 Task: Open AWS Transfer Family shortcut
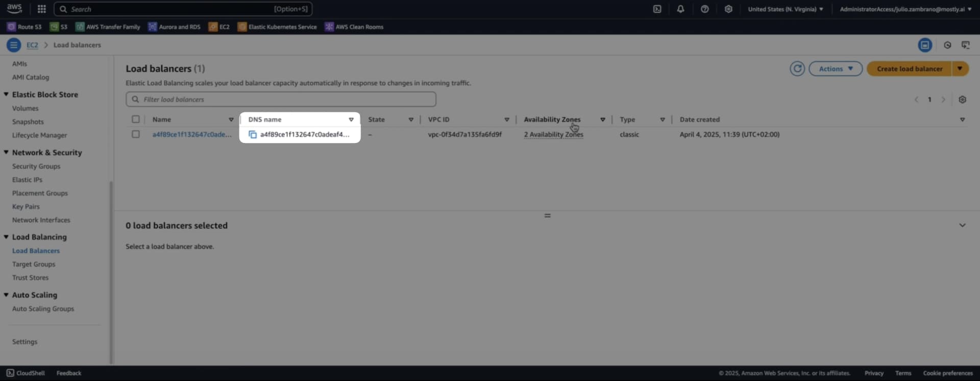[108, 27]
